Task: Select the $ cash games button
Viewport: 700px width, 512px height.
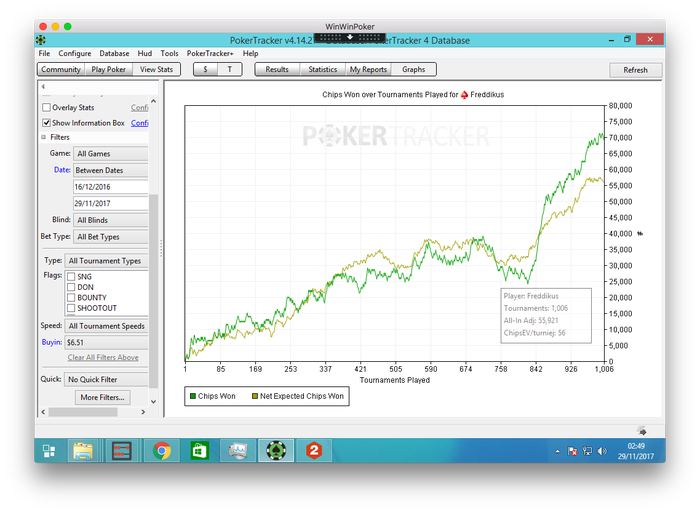Action: point(205,70)
